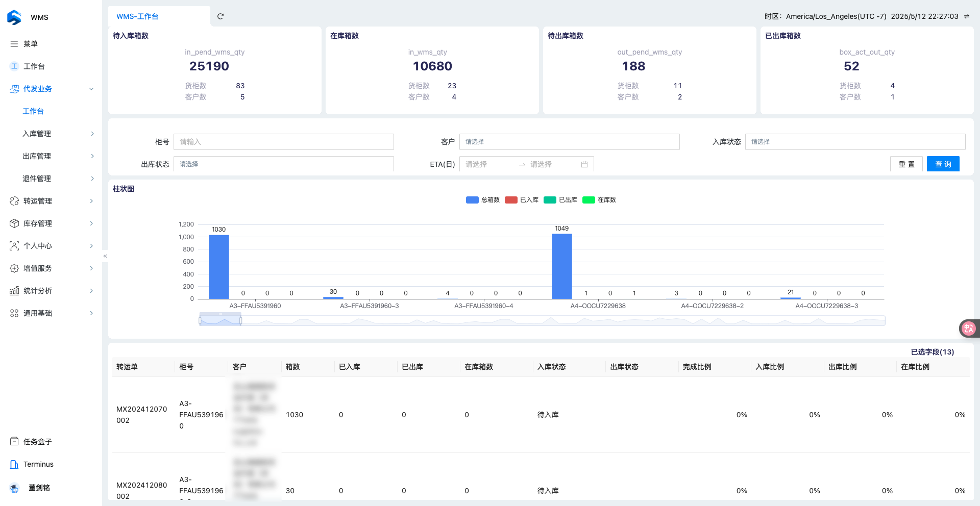
Task: Click the 重置 button
Action: tap(906, 164)
